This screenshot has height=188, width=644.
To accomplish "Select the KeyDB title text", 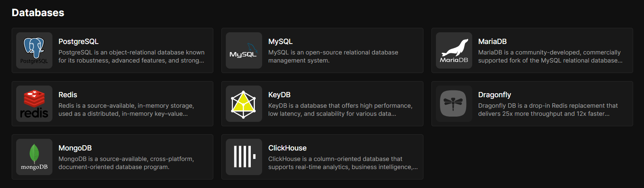I will (x=279, y=95).
